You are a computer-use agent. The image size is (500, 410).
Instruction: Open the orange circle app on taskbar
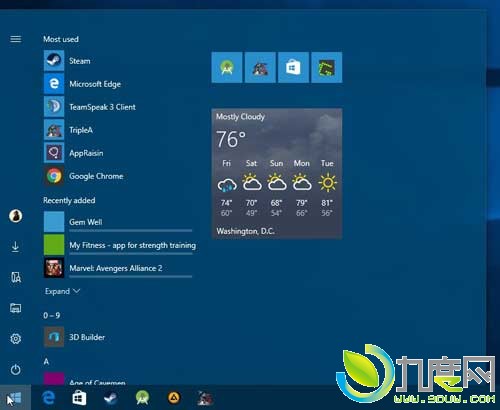pos(174,398)
